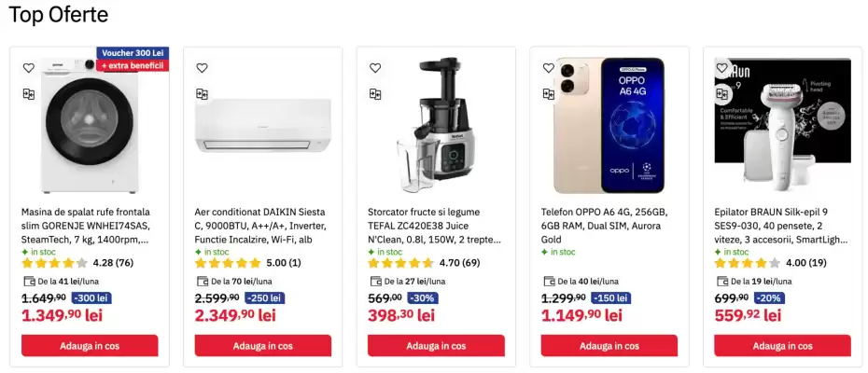
Task: Add GORENJE washing machine to wishlist heart
Action: [x=29, y=68]
